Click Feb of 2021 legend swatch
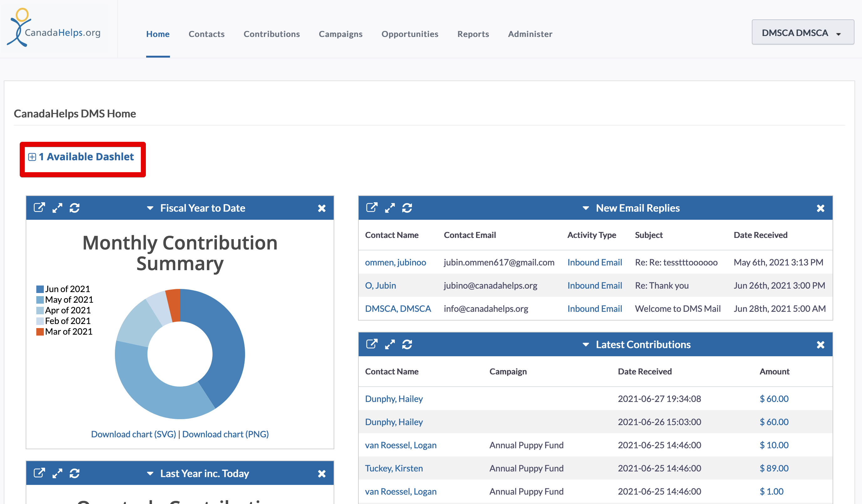862x504 pixels. point(40,321)
